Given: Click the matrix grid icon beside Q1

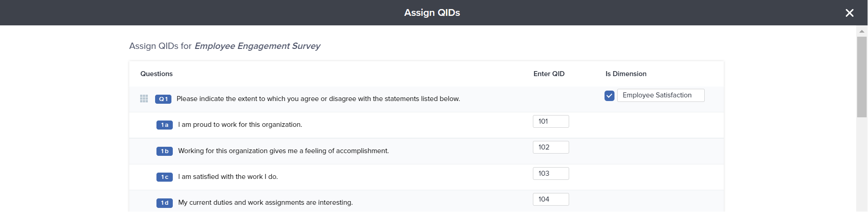Looking at the screenshot, I should [x=144, y=99].
